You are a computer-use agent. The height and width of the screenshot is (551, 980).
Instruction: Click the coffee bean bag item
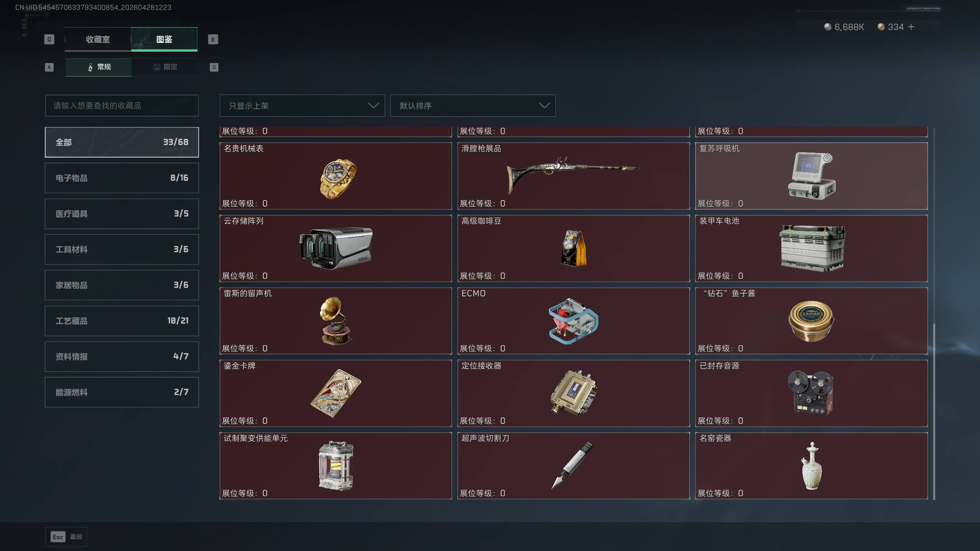click(573, 248)
